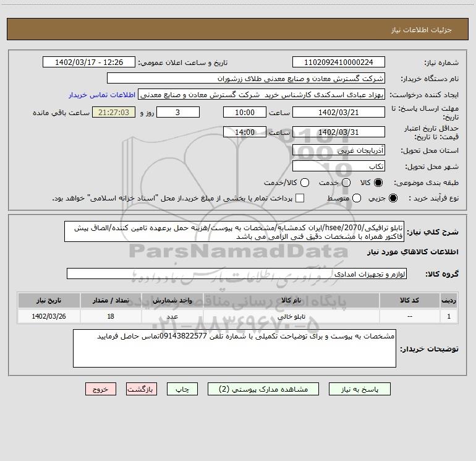The image size is (476, 461).
Task: Click the city field تکاب
Action: [x=339, y=166]
